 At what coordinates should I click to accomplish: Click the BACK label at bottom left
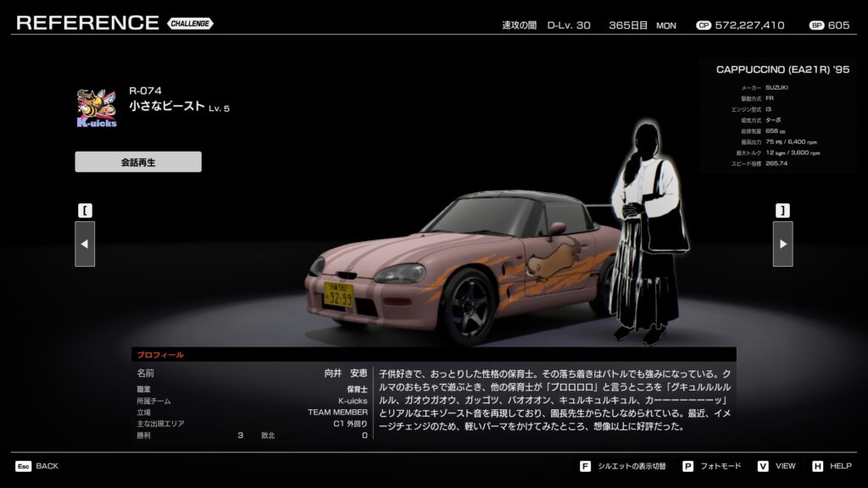(47, 466)
